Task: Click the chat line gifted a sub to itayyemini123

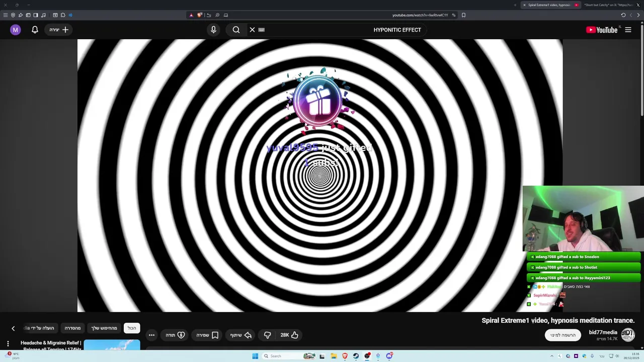Action: (584, 278)
